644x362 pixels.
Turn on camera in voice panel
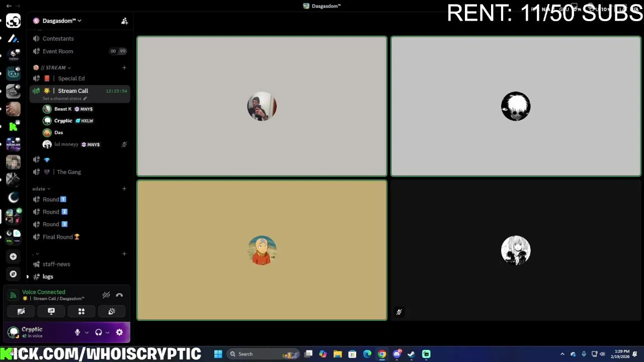click(x=21, y=312)
